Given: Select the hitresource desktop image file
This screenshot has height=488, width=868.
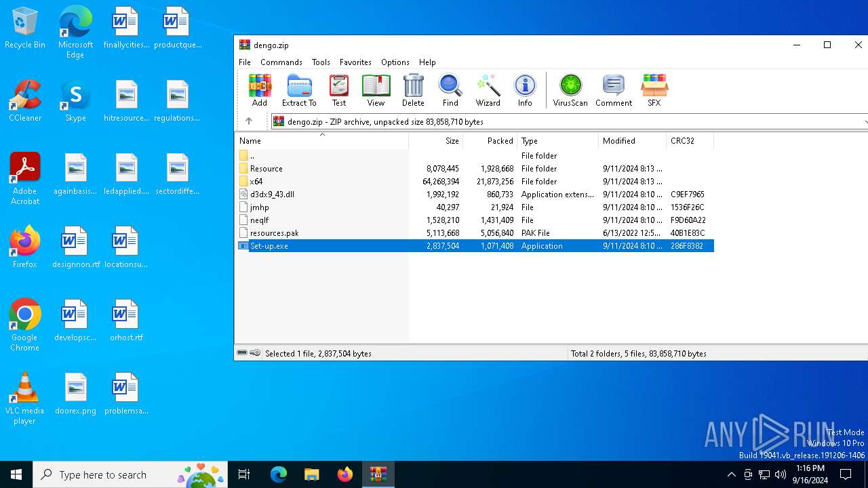Looking at the screenshot, I should coord(126,100).
